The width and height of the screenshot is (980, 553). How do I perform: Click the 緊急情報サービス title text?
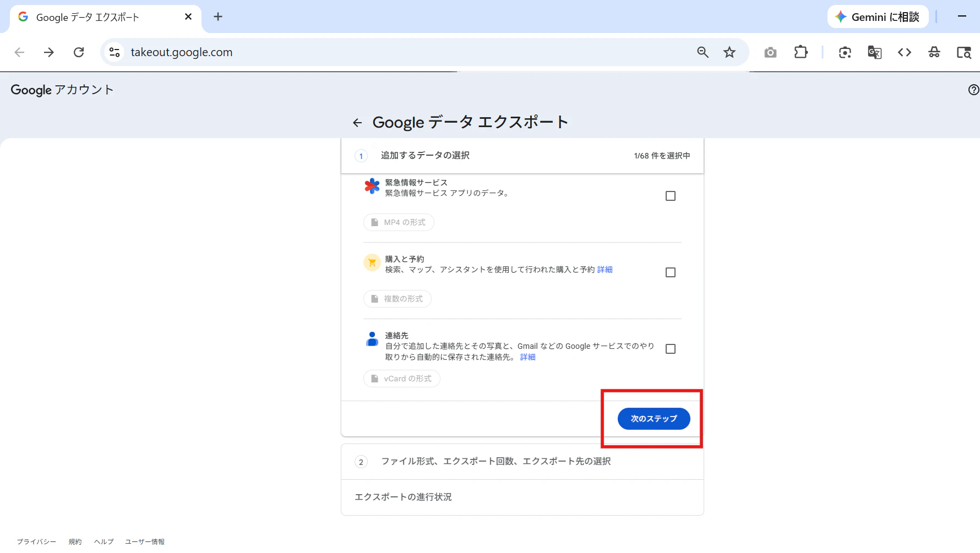(416, 183)
